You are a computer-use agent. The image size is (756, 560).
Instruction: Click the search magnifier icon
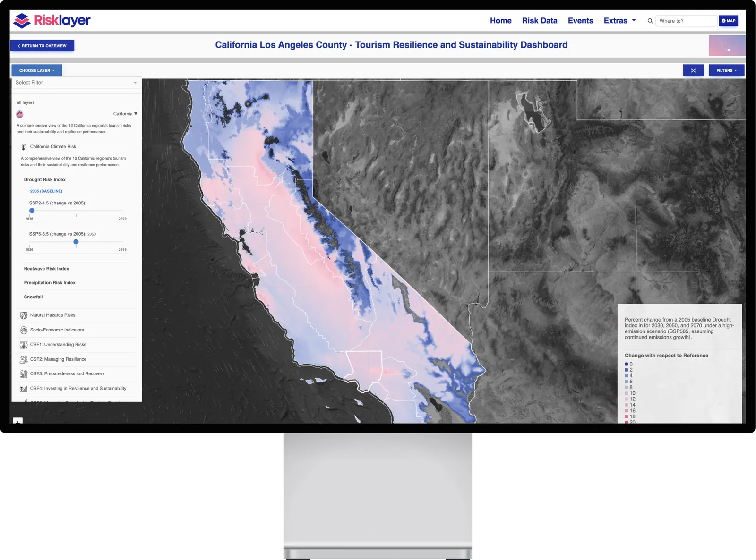650,21
